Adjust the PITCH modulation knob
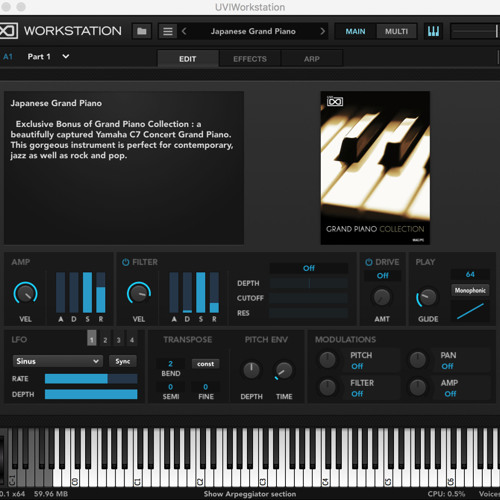 pos(328,360)
